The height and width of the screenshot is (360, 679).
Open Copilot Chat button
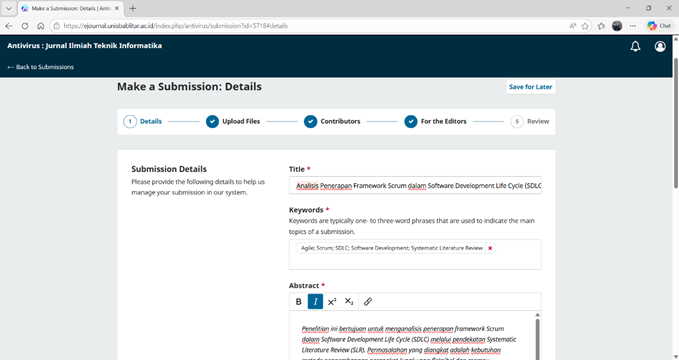click(x=659, y=26)
